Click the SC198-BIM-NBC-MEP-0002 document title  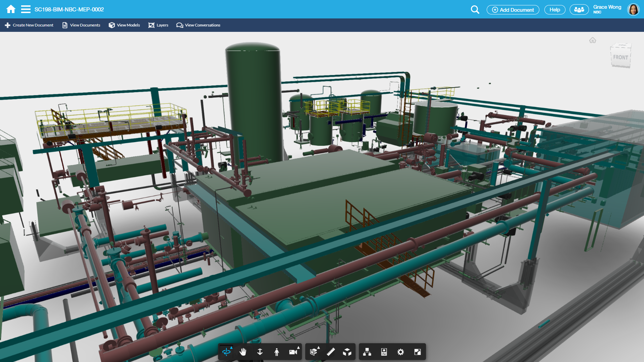[69, 9]
